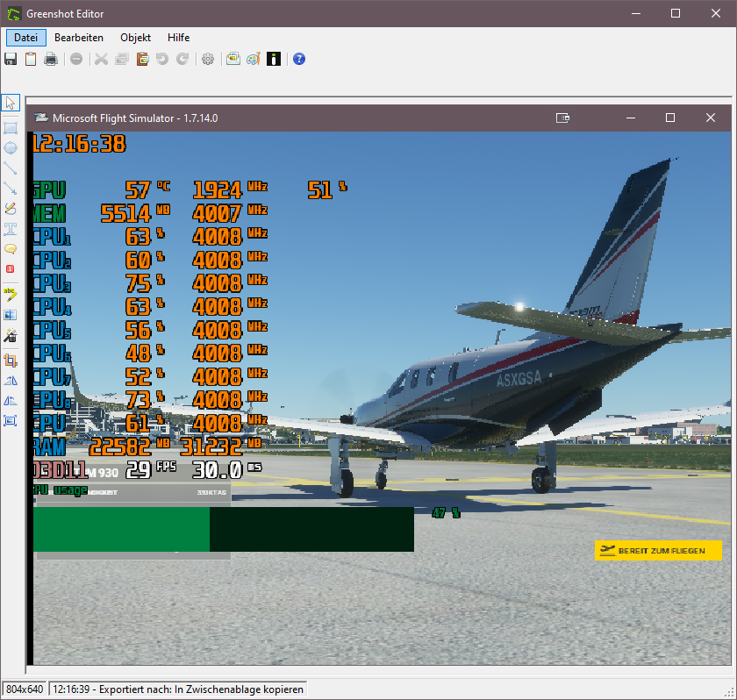Click the cut scissors icon
This screenshot has width=737, height=700.
pyautogui.click(x=101, y=59)
